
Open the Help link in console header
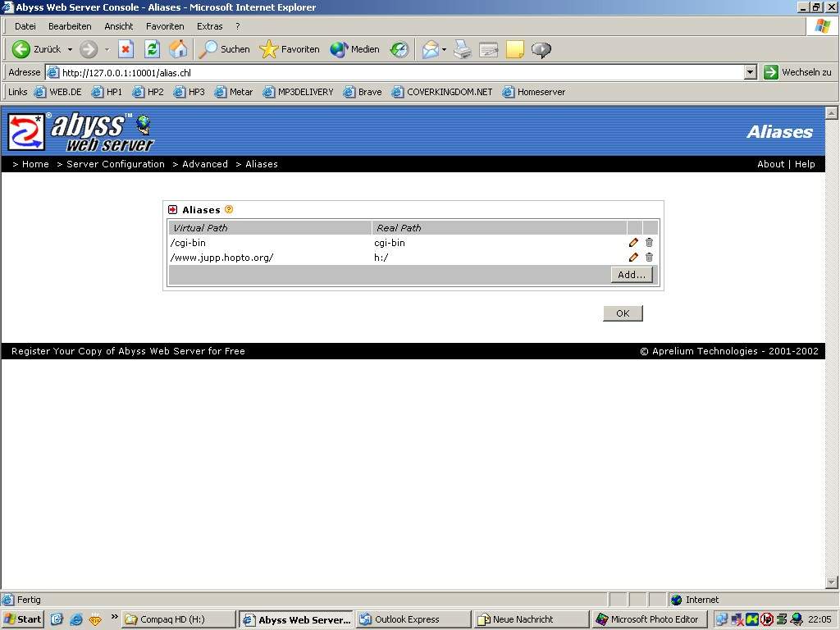point(805,164)
